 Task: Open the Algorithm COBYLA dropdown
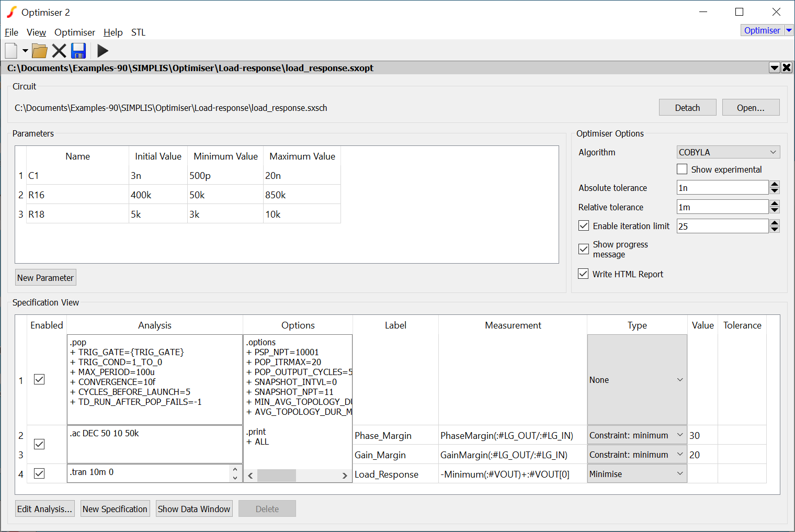coord(728,152)
